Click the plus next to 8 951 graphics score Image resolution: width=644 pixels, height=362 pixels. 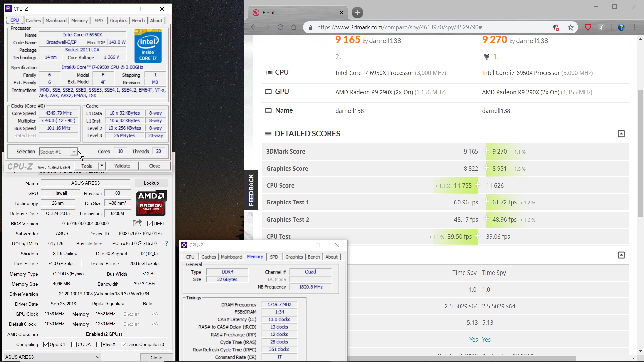486,168
